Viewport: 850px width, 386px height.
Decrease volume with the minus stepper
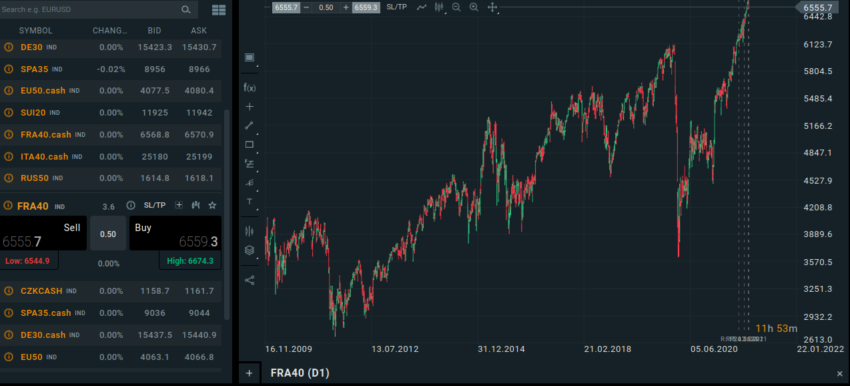(306, 8)
